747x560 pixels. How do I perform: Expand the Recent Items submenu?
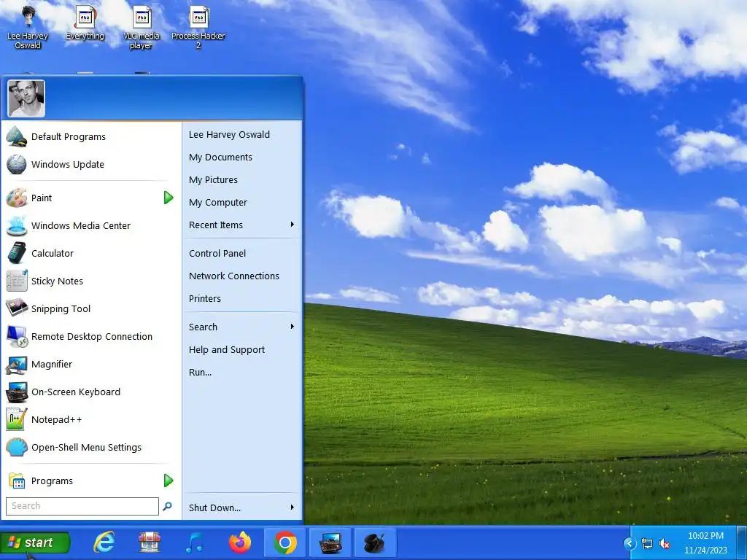click(242, 225)
